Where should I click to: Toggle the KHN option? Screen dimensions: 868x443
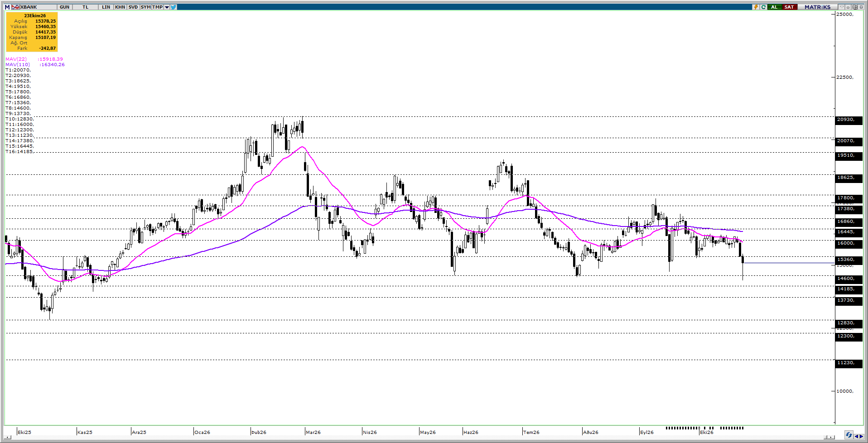coord(120,7)
